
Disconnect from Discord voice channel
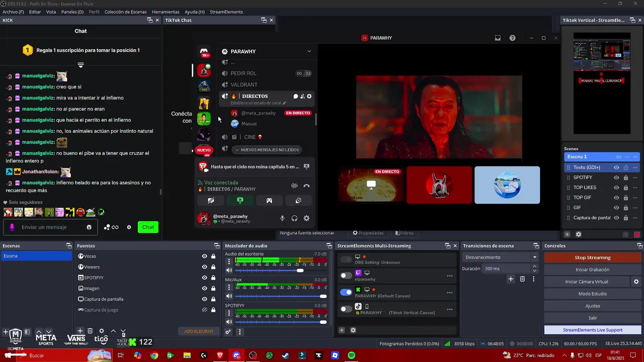[x=306, y=186]
